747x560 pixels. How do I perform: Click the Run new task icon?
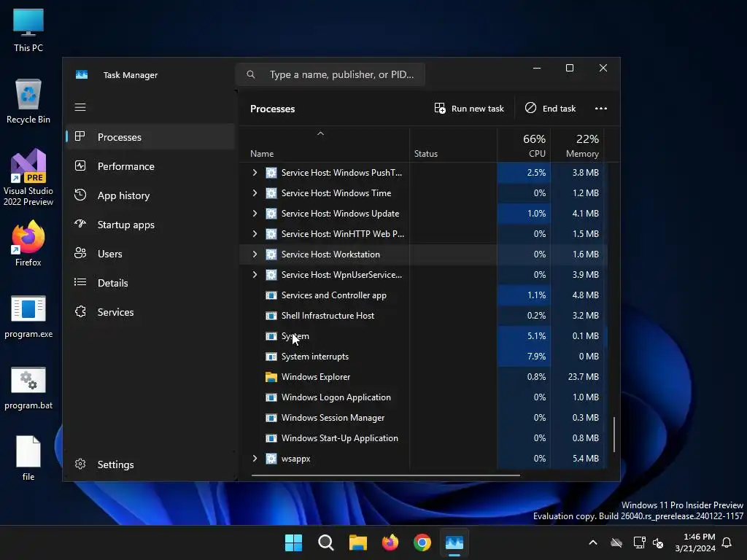coord(440,108)
